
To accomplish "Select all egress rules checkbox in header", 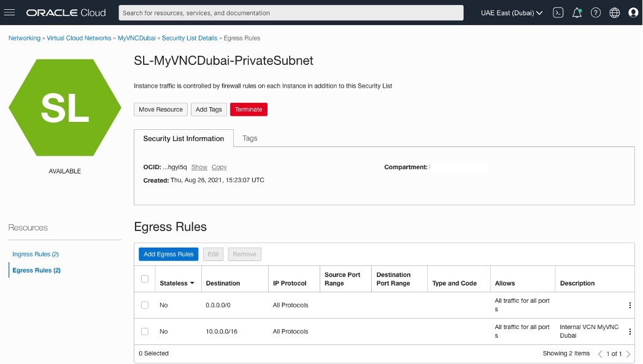I will tap(145, 279).
